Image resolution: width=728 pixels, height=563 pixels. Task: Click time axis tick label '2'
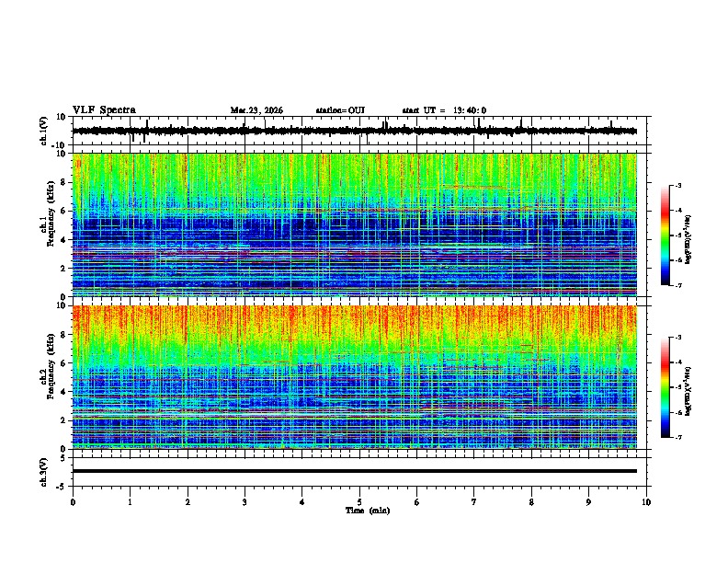pos(188,502)
